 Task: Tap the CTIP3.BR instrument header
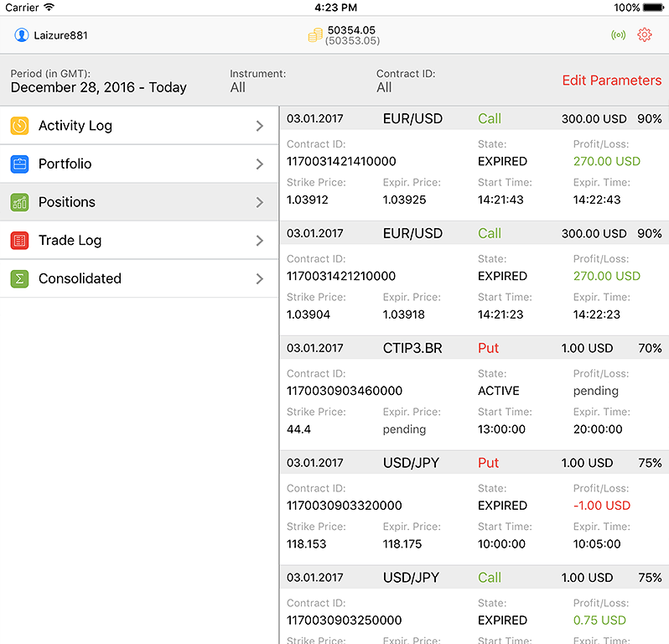tap(412, 348)
